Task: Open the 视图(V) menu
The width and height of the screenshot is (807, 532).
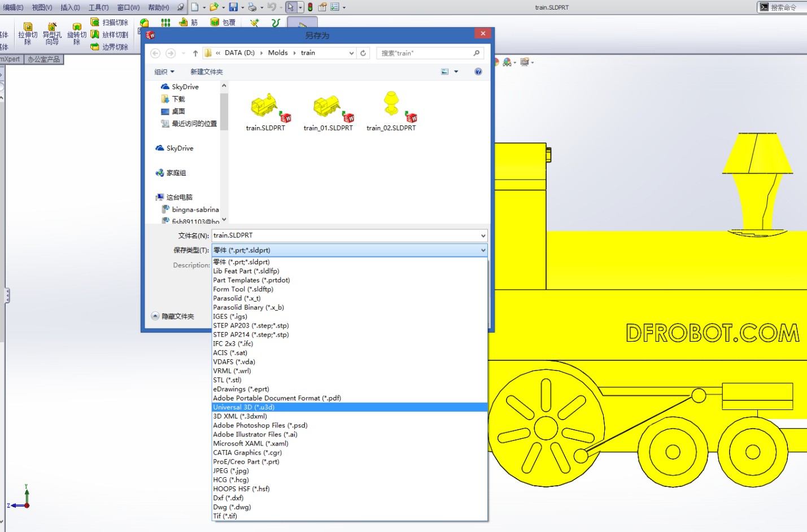Action: point(42,7)
